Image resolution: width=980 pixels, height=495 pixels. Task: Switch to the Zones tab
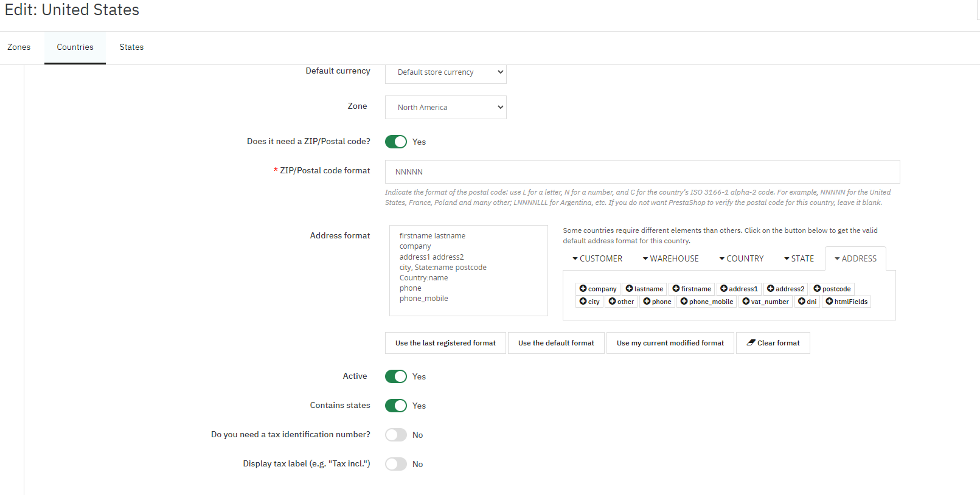tap(19, 47)
